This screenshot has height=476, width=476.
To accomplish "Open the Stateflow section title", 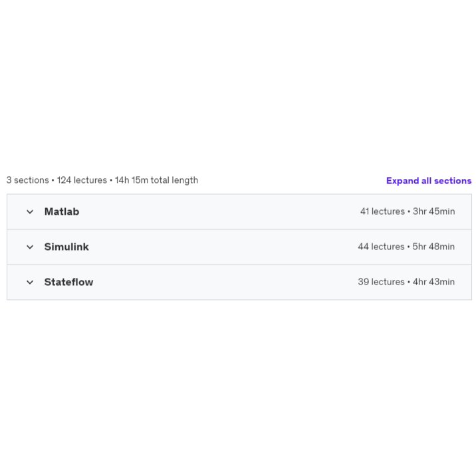I will (68, 283).
